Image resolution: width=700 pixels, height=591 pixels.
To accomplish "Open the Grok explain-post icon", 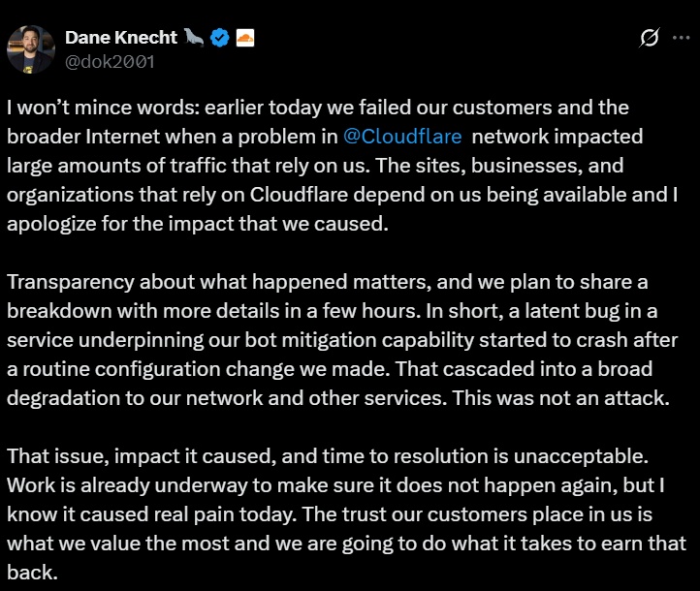I will pyautogui.click(x=650, y=39).
